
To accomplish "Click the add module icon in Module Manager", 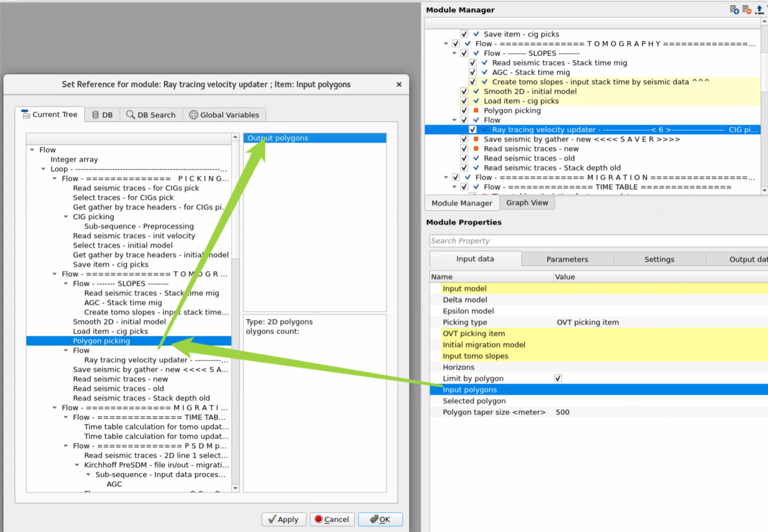I will (x=734, y=10).
